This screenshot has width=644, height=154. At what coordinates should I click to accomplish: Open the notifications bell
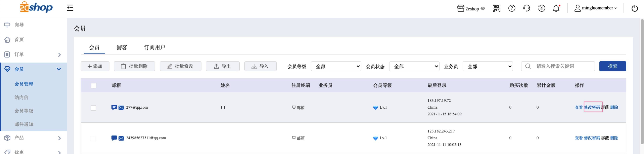point(556,8)
